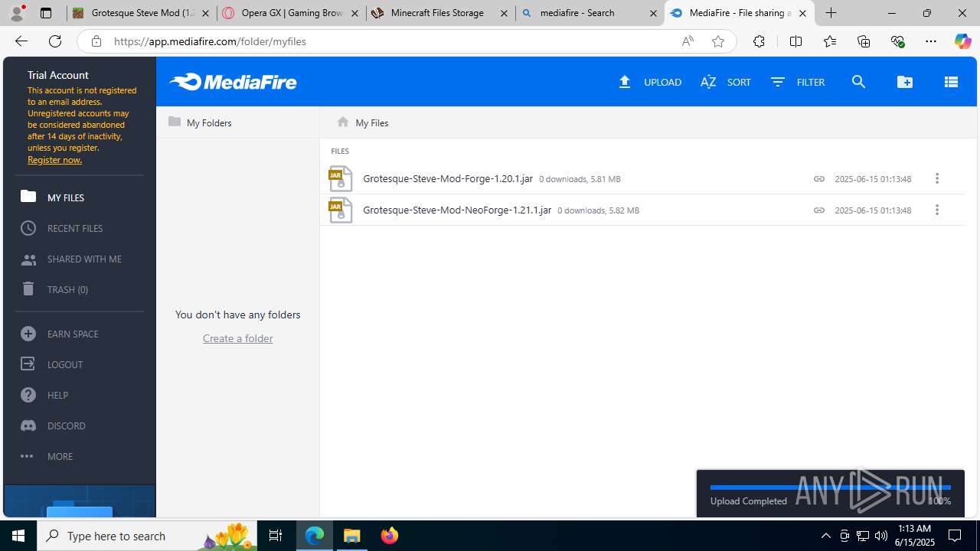Refresh the page
This screenshot has width=980, height=551.
click(x=55, y=41)
